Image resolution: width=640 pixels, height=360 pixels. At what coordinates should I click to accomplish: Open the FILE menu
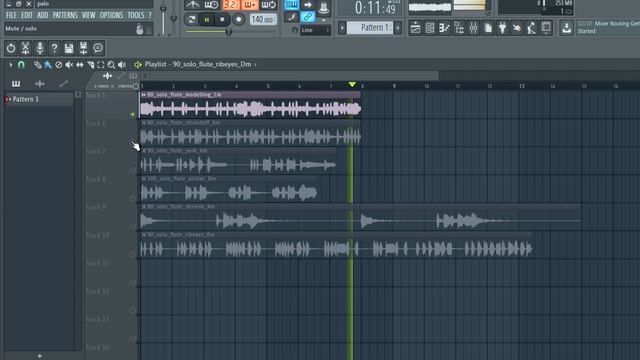click(x=11, y=16)
